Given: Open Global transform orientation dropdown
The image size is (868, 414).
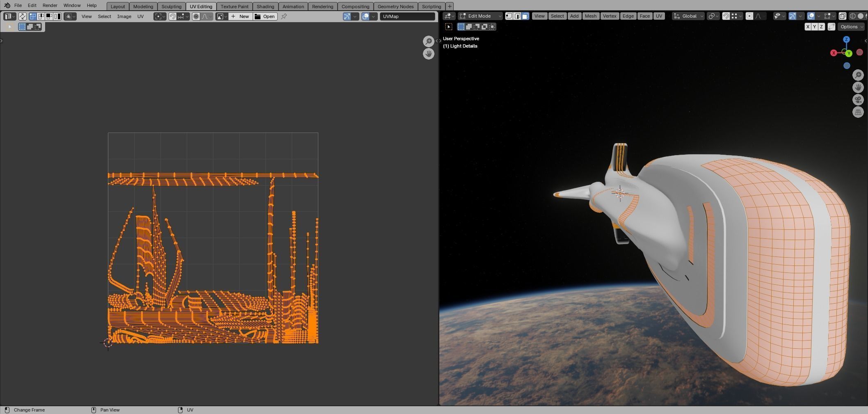Looking at the screenshot, I should [x=688, y=16].
